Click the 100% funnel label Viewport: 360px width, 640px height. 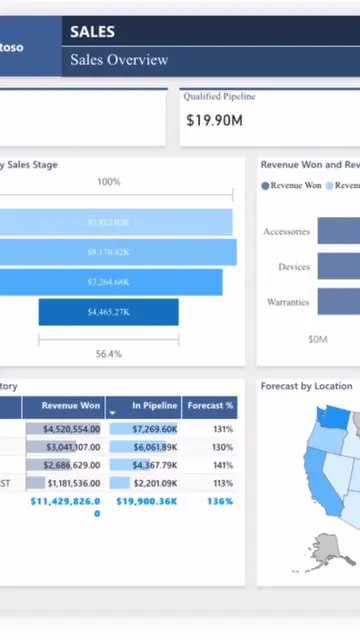point(109,182)
